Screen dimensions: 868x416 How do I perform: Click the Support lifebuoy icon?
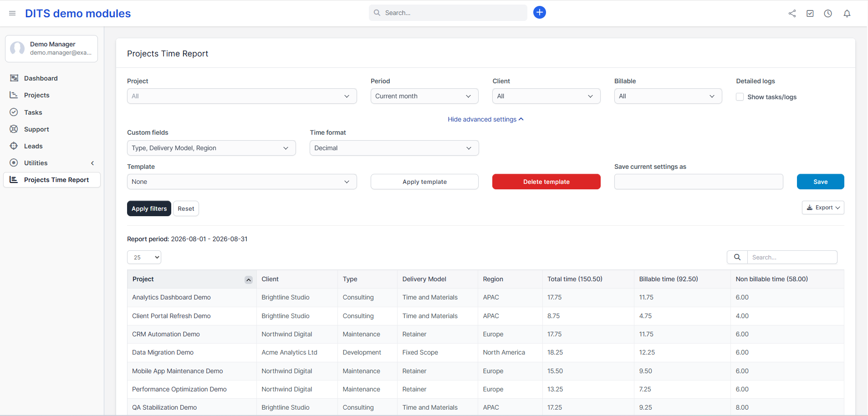[14, 129]
